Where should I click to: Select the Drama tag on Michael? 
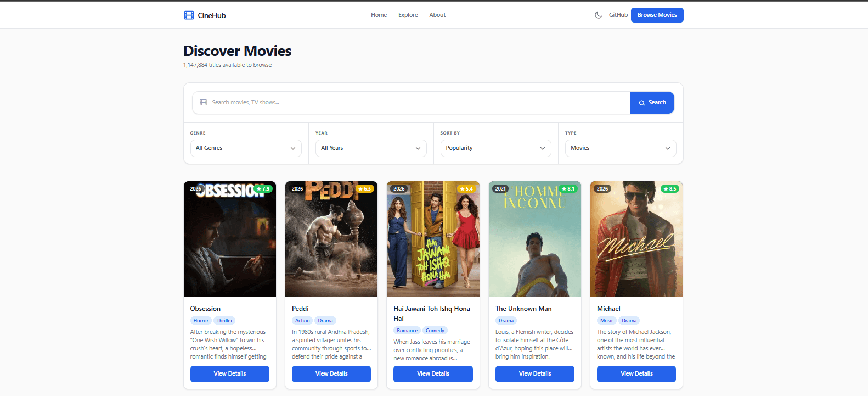click(629, 321)
